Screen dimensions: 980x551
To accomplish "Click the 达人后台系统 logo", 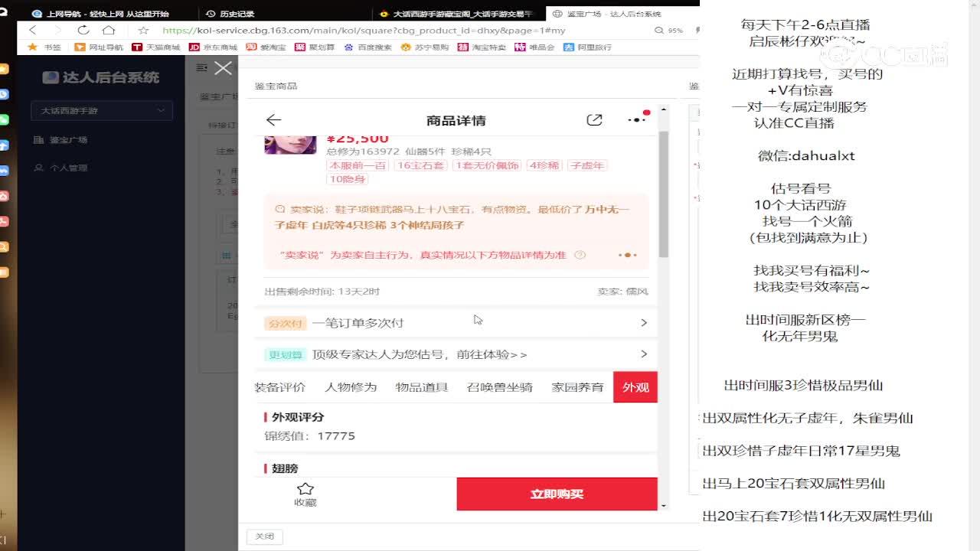I will [x=100, y=77].
